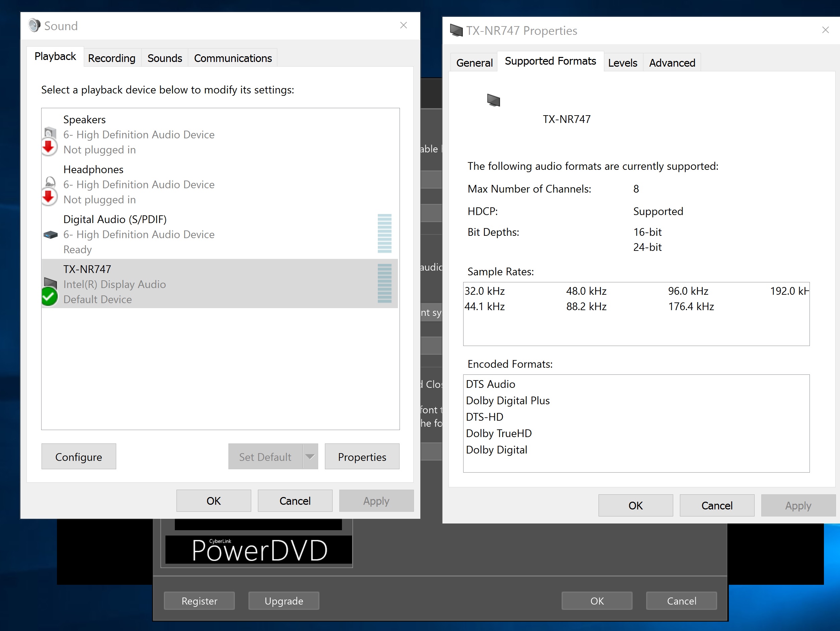Close the Sound dialog window
Viewport: 840px width, 631px height.
tap(404, 25)
